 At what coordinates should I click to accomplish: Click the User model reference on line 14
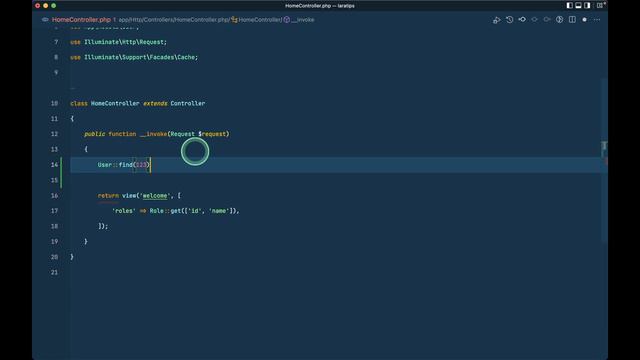[104, 164]
